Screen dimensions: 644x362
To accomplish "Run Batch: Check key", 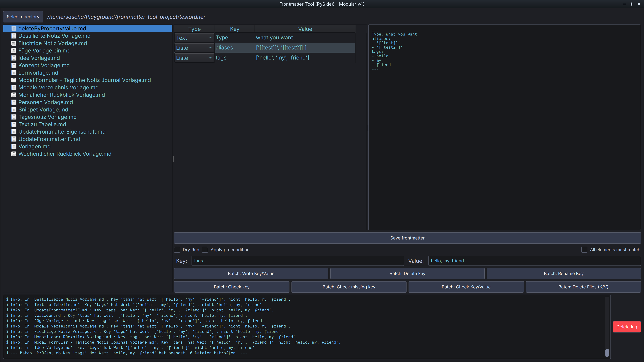I will (x=231, y=287).
